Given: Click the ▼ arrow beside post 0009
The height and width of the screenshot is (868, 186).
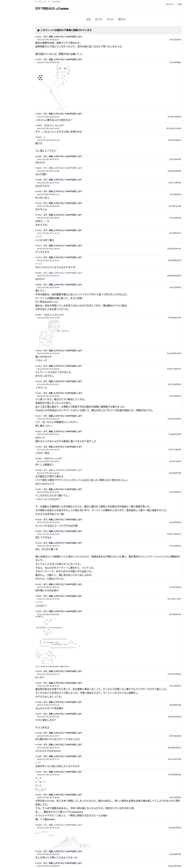Looking at the screenshot, I should point(36,191).
